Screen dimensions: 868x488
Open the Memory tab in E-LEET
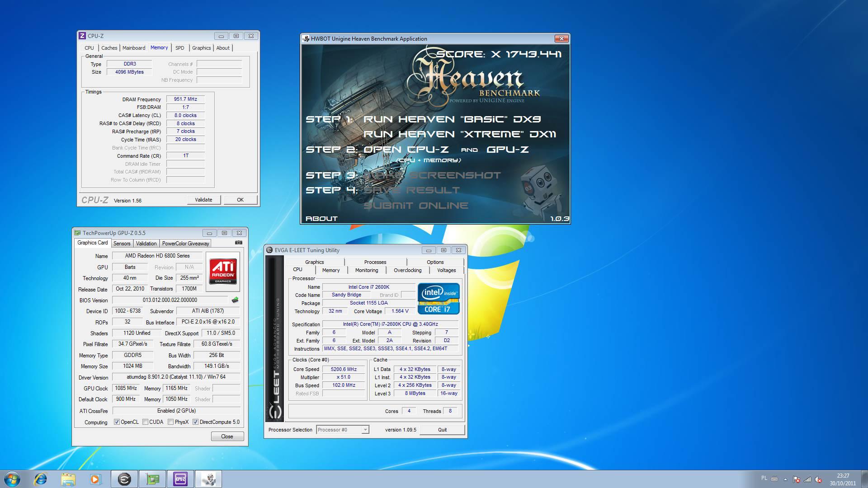(x=330, y=270)
